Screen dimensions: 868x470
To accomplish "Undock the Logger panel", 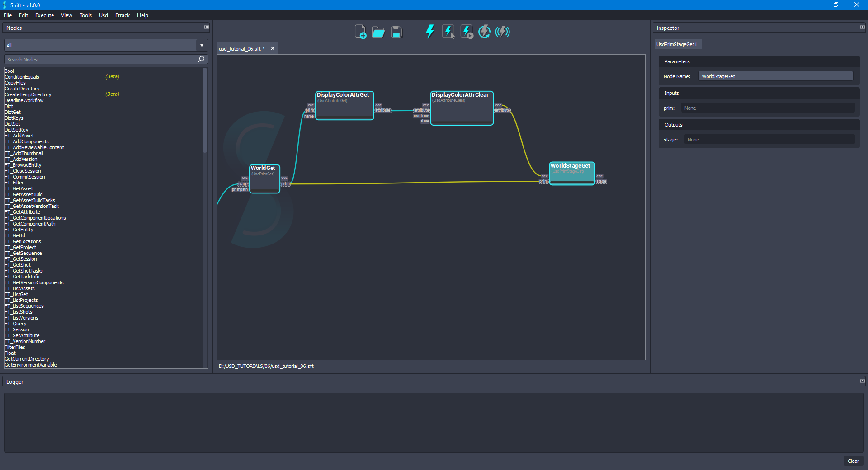I will pyautogui.click(x=863, y=381).
